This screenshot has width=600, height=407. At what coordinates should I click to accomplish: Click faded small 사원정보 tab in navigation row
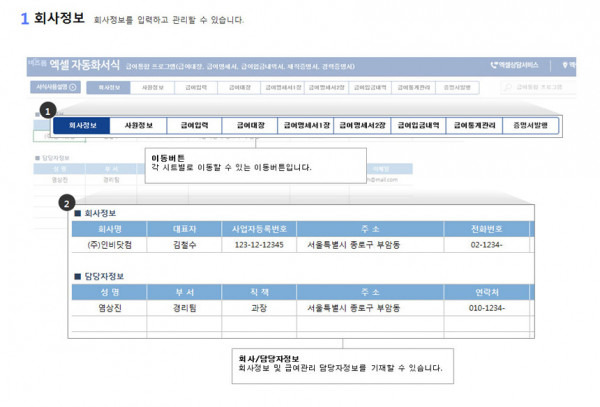tap(153, 88)
